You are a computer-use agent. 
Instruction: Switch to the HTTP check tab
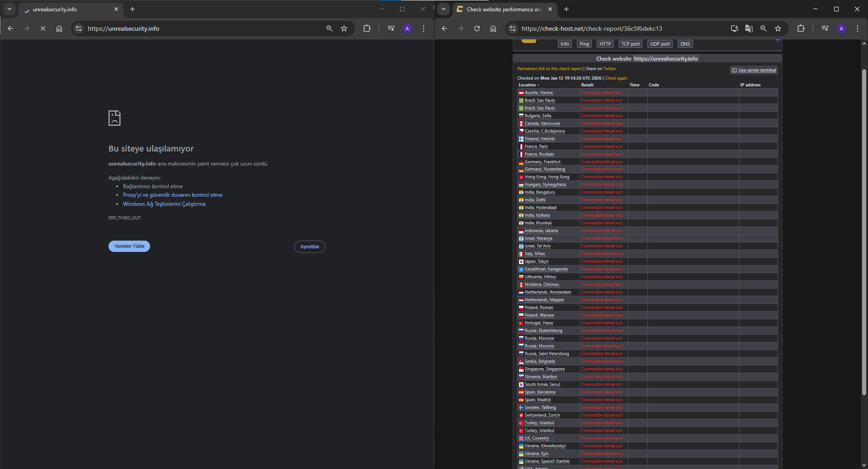click(x=605, y=44)
